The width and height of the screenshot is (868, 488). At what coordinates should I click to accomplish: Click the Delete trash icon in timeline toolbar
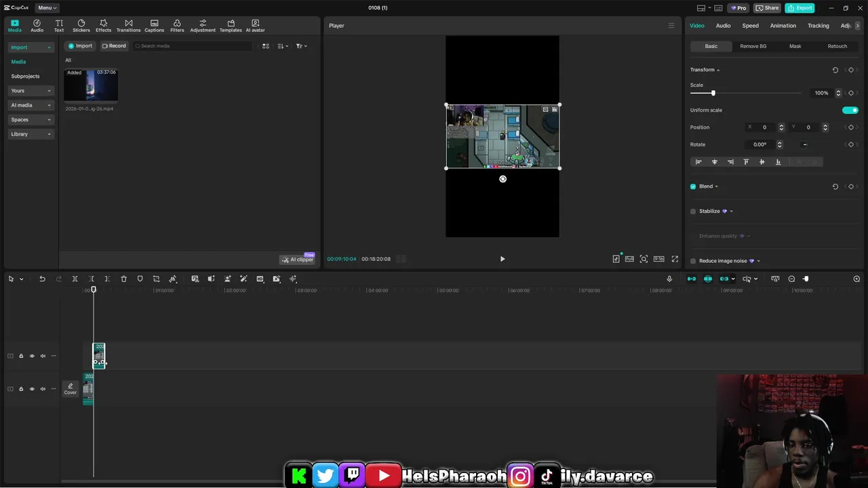click(x=123, y=279)
